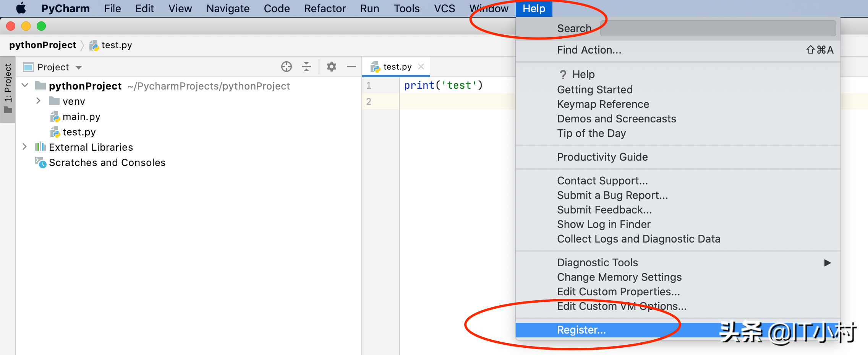
Task: Expand the venv folder
Action: (x=38, y=101)
